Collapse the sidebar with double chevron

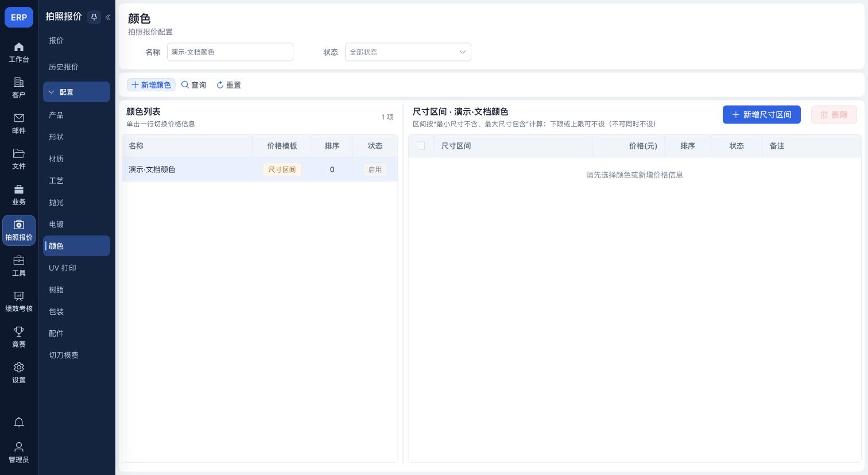(108, 17)
